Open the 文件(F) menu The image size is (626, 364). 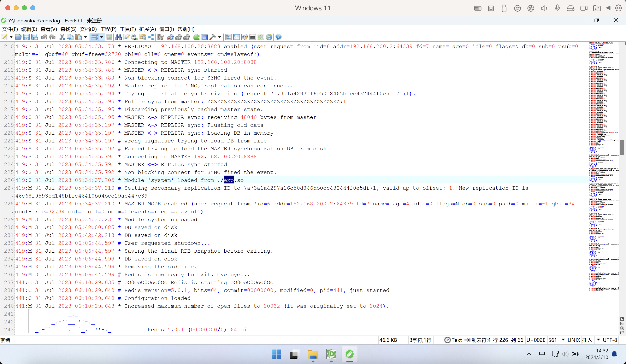click(10, 29)
